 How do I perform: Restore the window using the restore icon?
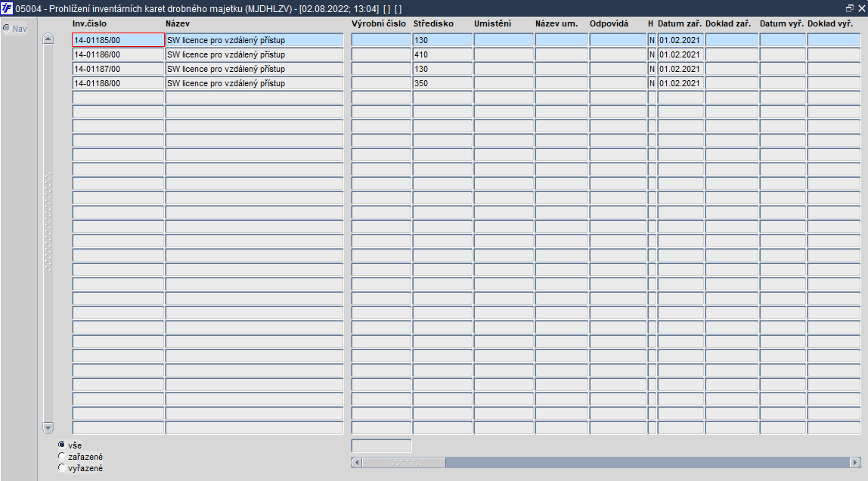pos(850,8)
